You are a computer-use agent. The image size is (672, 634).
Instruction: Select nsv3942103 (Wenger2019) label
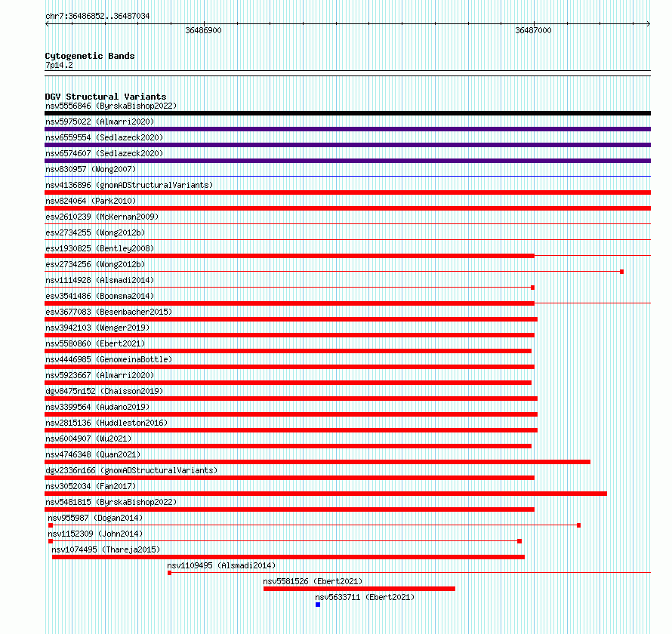click(97, 328)
